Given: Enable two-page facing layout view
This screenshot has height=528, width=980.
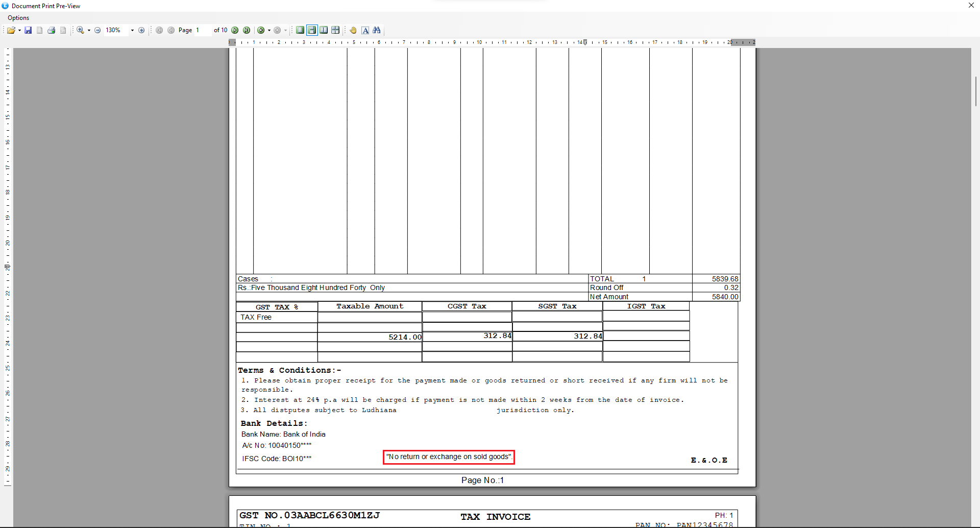Looking at the screenshot, I should pyautogui.click(x=324, y=30).
